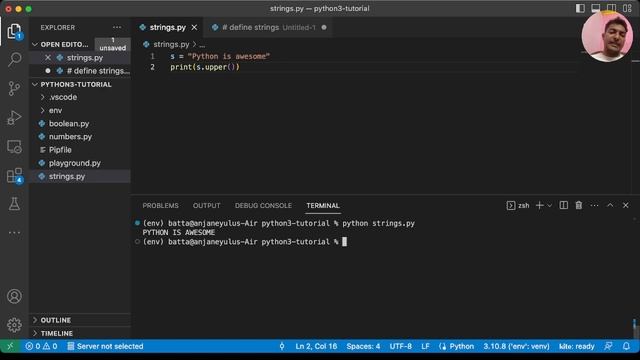Split the terminal panel
Screen dimensions: 640x360
(x=564, y=205)
